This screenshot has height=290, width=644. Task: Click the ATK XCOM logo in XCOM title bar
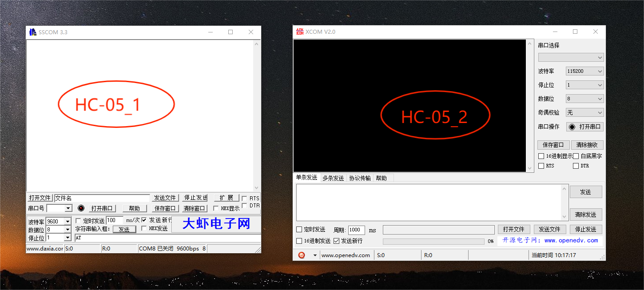click(x=299, y=31)
